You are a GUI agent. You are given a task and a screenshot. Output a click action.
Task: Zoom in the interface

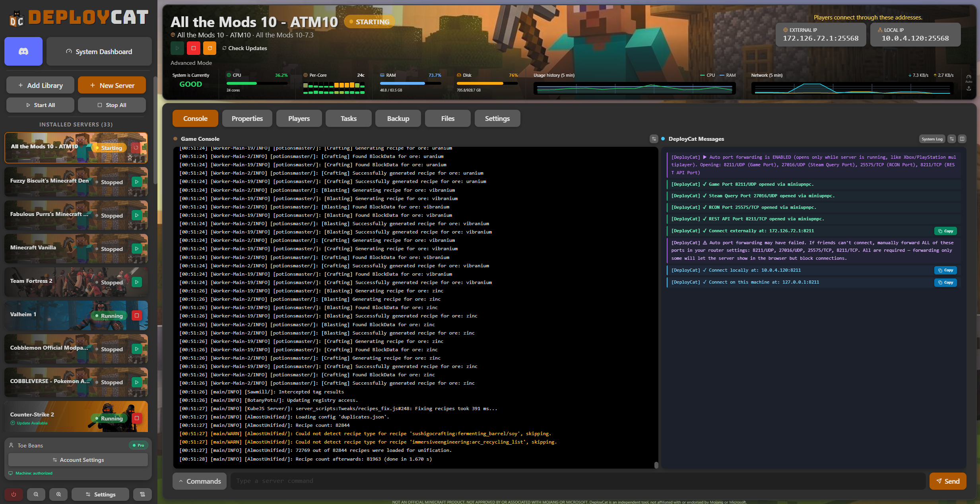[58, 494]
